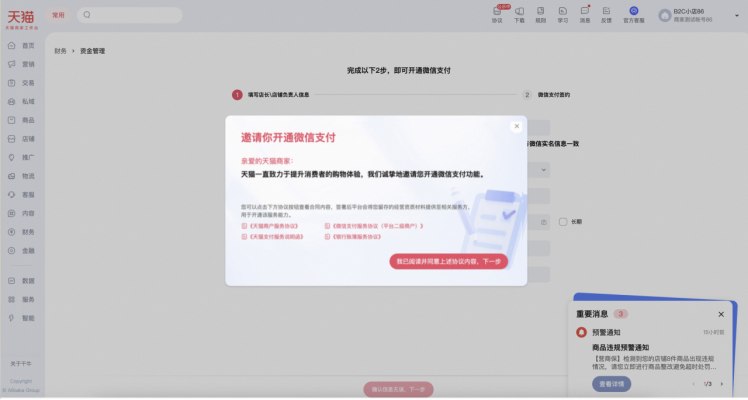Viewport: 748px width, 400px height.
Task: Click 财务 in the breadcrumb
Action: 61,51
